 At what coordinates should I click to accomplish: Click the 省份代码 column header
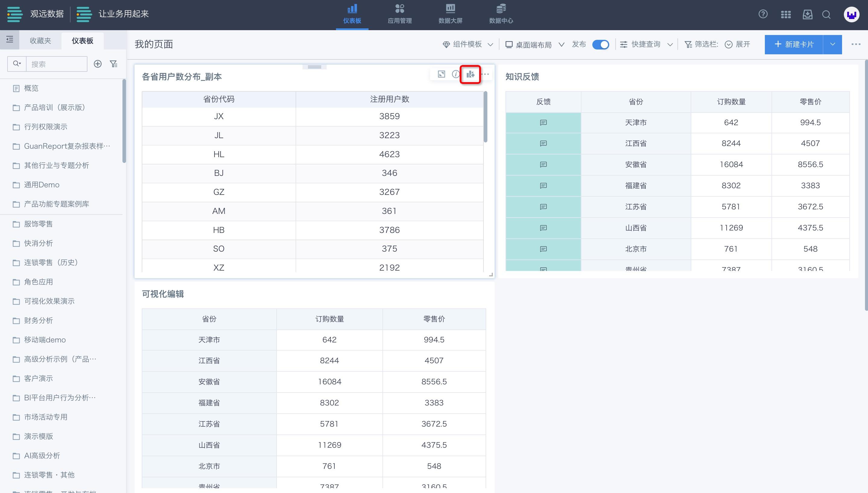point(219,99)
